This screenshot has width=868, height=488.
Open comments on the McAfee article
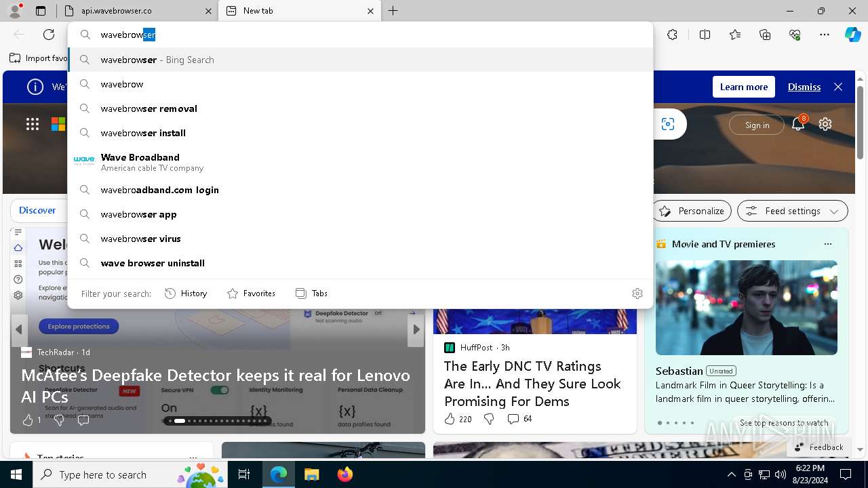click(83, 420)
